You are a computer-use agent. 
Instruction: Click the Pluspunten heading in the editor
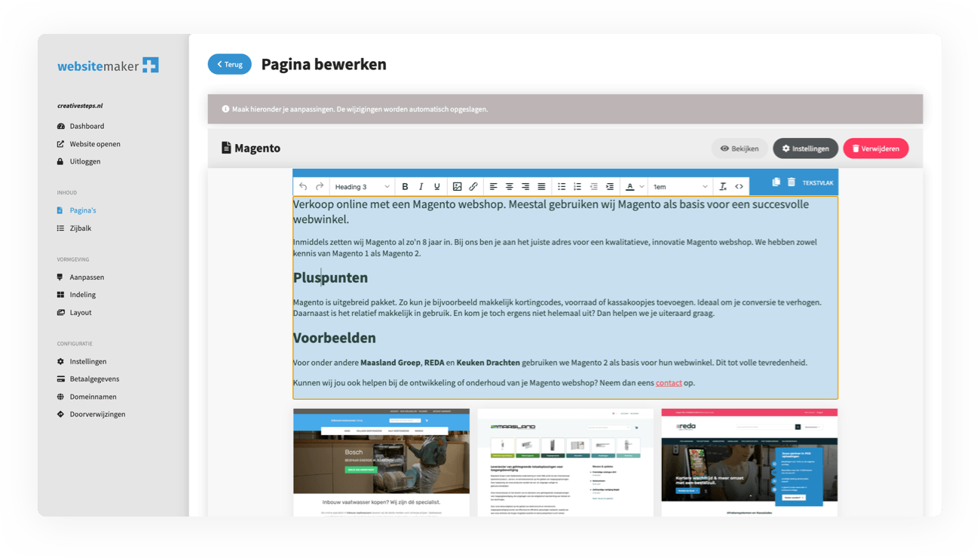330,277
